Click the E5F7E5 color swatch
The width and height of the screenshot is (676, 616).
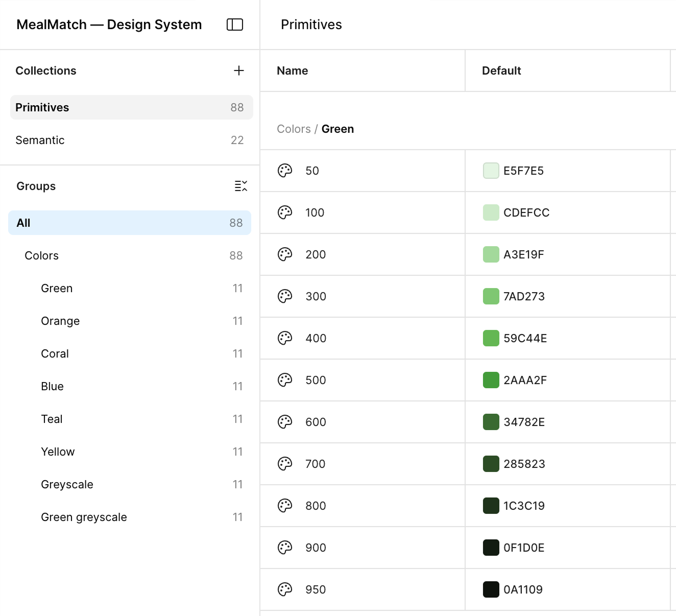coord(491,171)
